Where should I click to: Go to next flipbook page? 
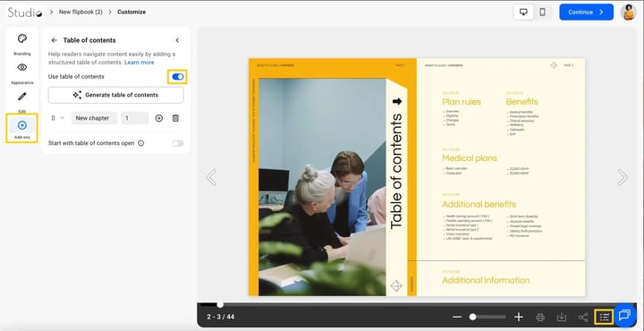pos(623,177)
